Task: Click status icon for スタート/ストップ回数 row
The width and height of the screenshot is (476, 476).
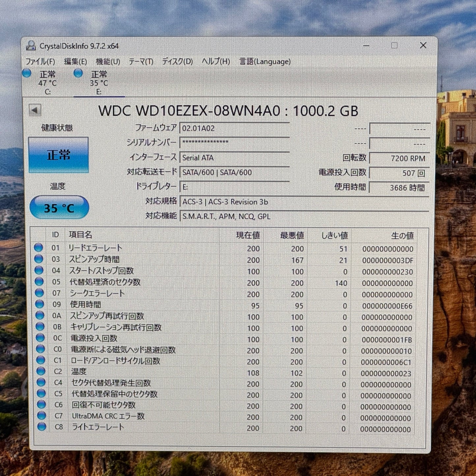Action: tap(39, 270)
